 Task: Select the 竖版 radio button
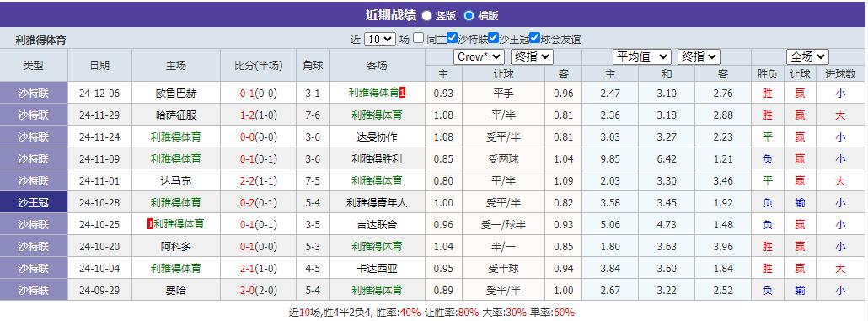tap(426, 15)
